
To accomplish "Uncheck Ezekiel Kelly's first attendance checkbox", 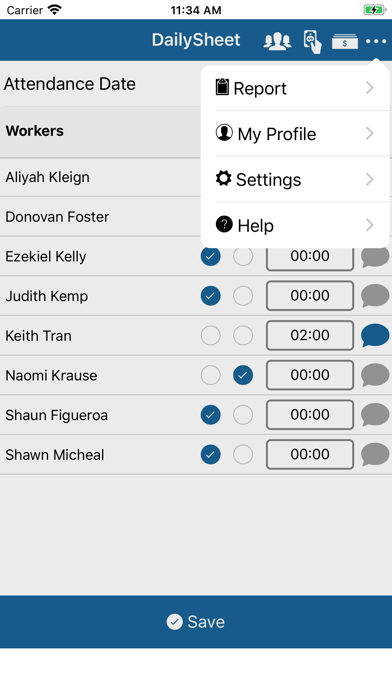I will [210, 256].
